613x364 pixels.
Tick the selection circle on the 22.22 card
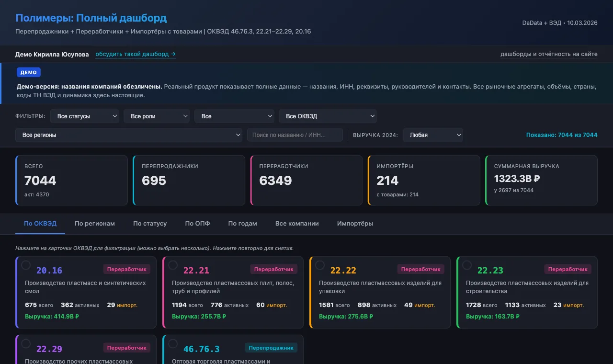coord(320,265)
